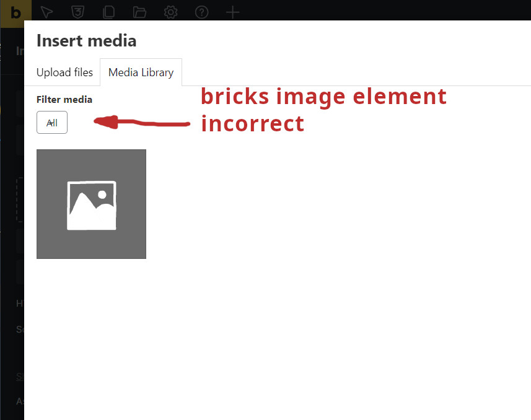Click the Bricks 'b' logo

(15, 13)
